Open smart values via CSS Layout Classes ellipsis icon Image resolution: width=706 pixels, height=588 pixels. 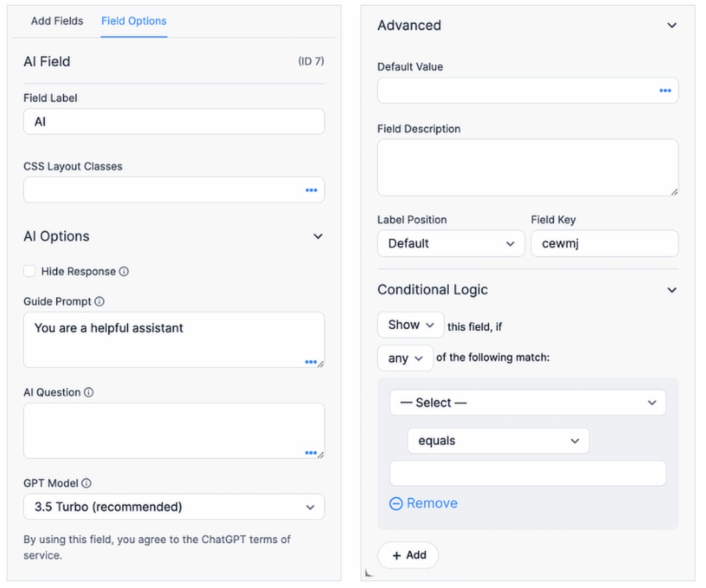(x=312, y=190)
